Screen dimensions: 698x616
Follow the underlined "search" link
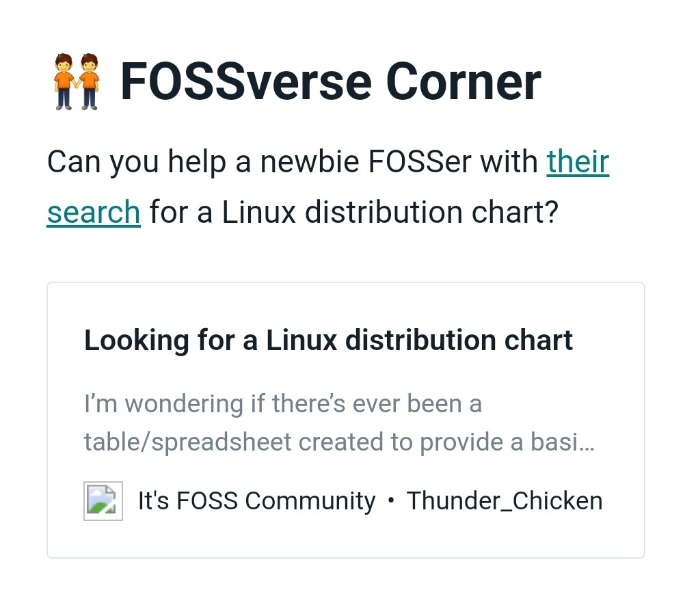[94, 212]
